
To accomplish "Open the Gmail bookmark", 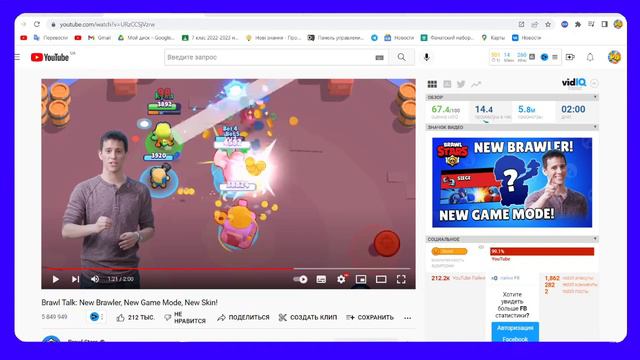I will [x=100, y=38].
